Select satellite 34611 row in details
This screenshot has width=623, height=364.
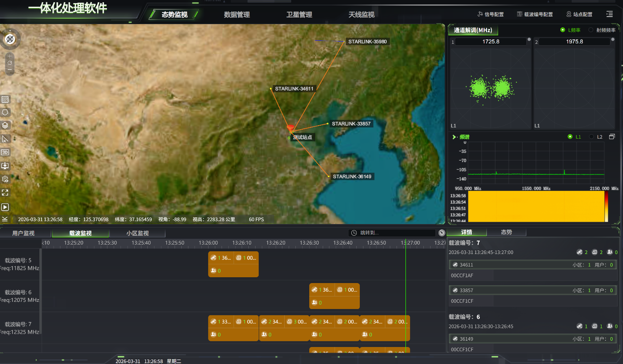[x=532, y=265]
